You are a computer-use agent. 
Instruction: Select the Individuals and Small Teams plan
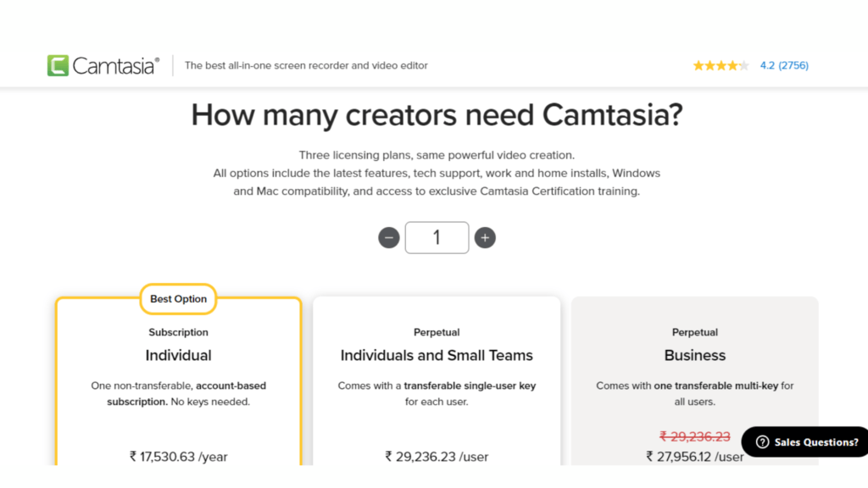[x=437, y=381]
